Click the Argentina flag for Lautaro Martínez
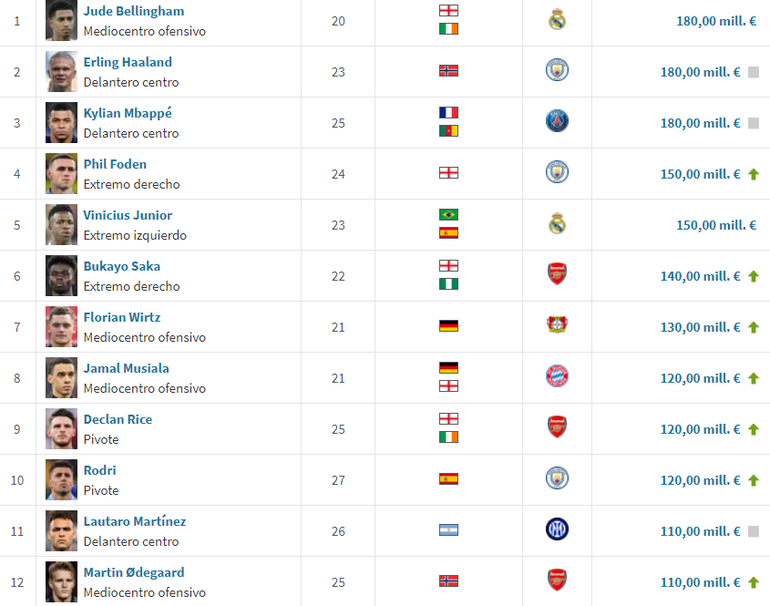Viewport: 770px width, 606px height. point(448,530)
